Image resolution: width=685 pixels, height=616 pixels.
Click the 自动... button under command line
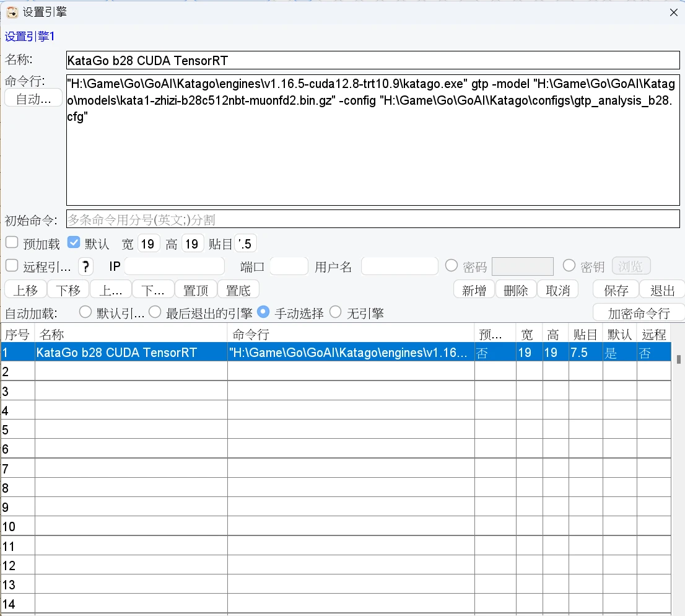[33, 99]
